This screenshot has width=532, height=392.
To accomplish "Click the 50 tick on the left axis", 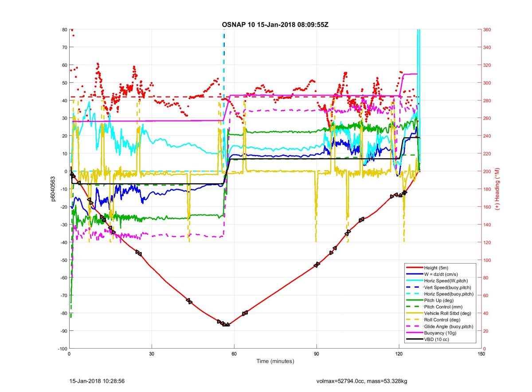I will click(x=64, y=83).
